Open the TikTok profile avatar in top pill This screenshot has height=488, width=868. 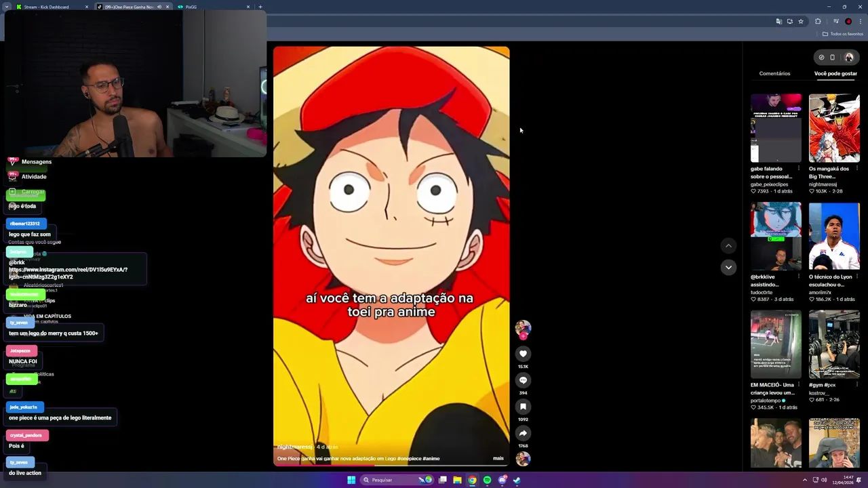849,58
